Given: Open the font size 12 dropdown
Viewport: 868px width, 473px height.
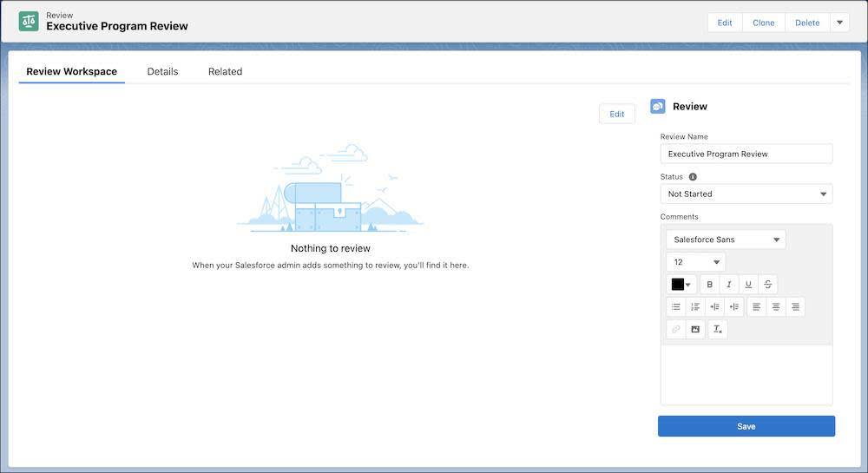Looking at the screenshot, I should click(x=695, y=262).
